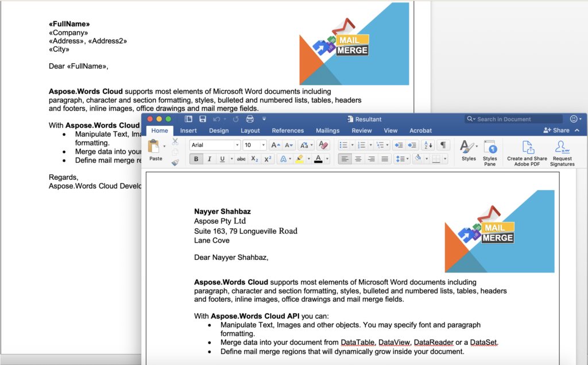Toggle Bold formatting button
The height and width of the screenshot is (365, 588).
pos(196,159)
